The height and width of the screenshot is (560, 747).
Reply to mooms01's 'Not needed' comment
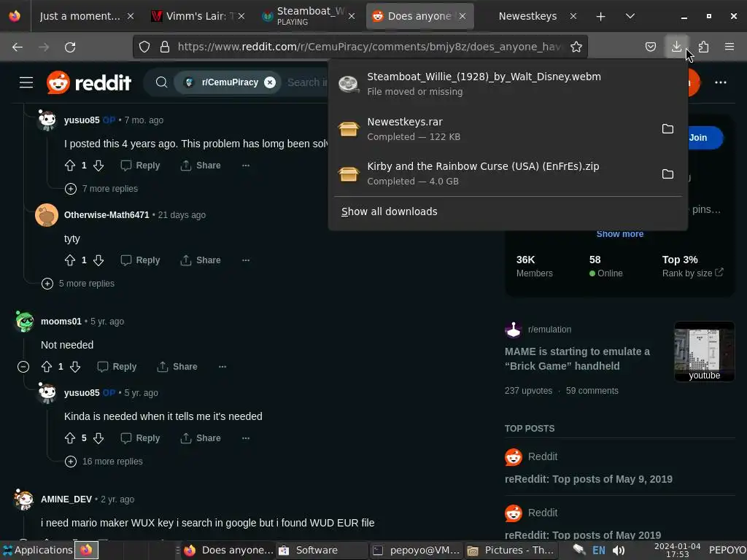click(117, 367)
